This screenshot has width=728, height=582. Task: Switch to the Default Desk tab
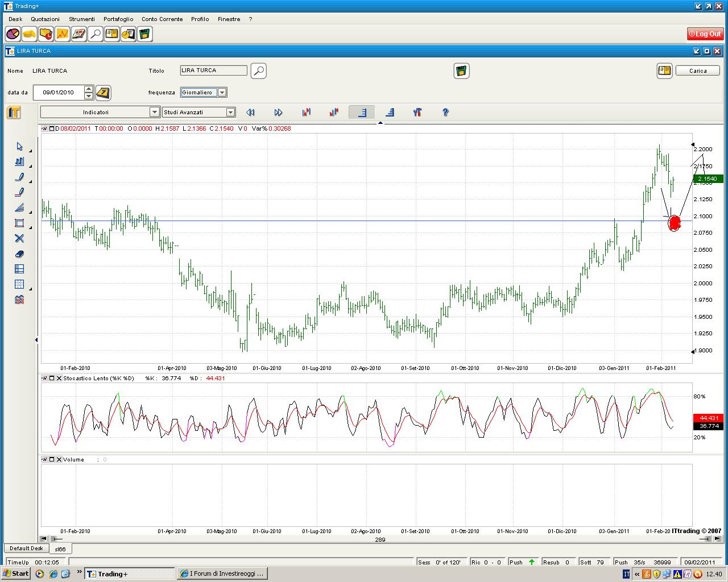pos(26,548)
